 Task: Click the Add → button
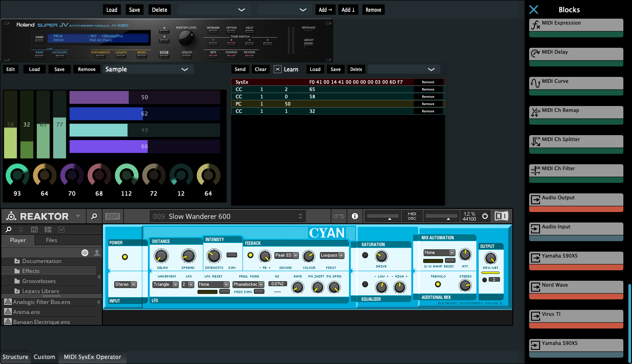pyautogui.click(x=325, y=10)
